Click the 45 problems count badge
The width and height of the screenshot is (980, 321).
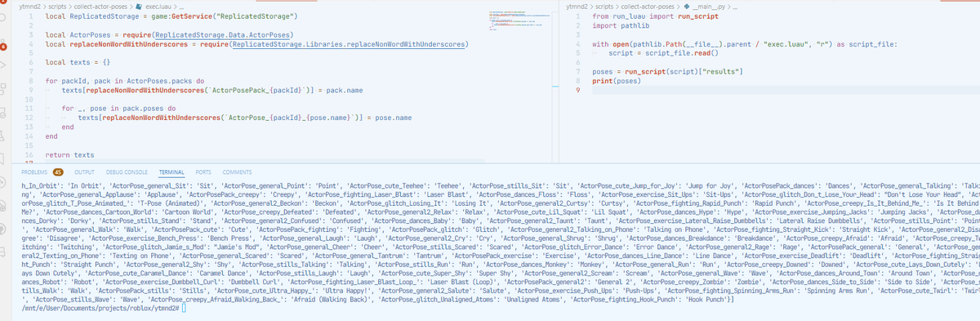point(58,172)
